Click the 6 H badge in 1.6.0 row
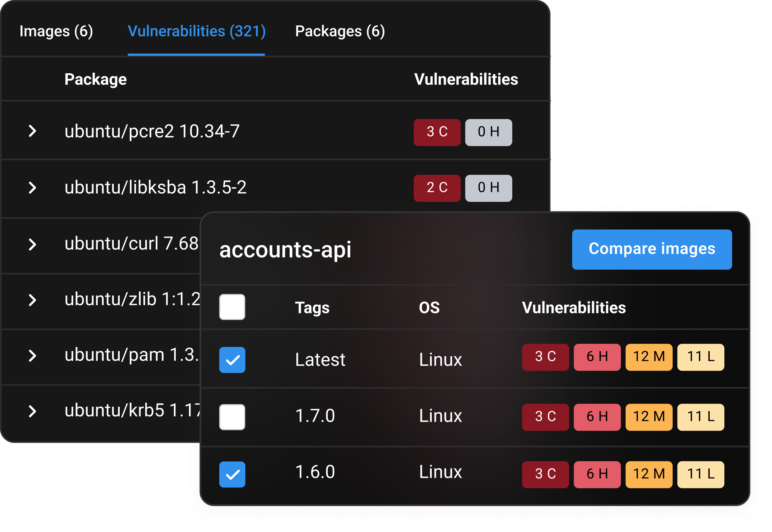 pos(597,474)
